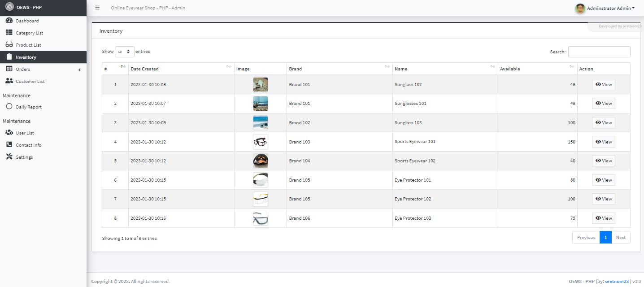The height and width of the screenshot is (287, 644).
Task: Click the User List users-cog icon
Action: click(9, 133)
